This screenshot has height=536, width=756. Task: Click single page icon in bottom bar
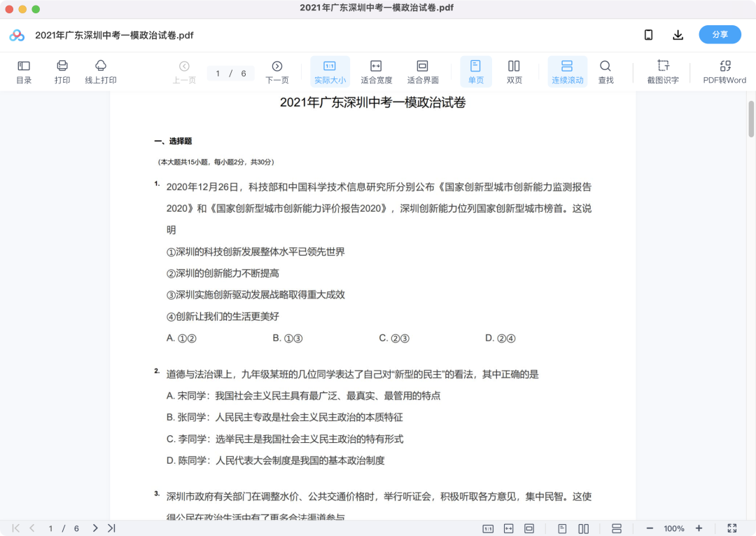(562, 529)
